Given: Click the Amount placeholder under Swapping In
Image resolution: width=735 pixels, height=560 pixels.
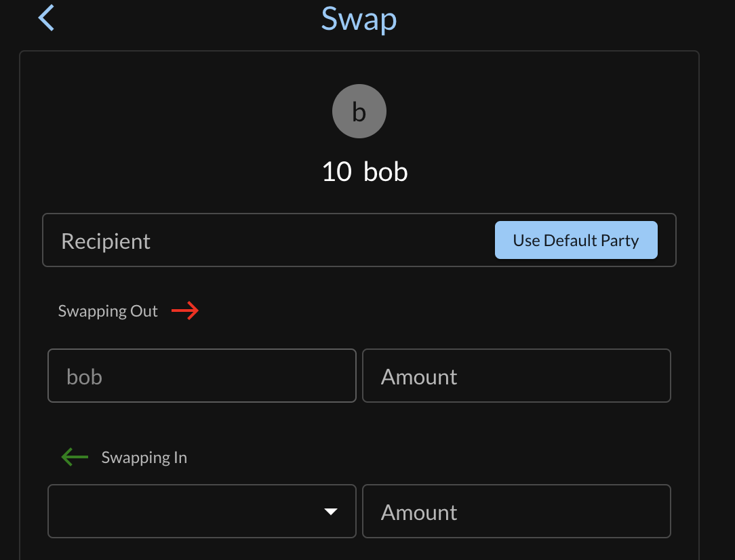Looking at the screenshot, I should 419,513.
